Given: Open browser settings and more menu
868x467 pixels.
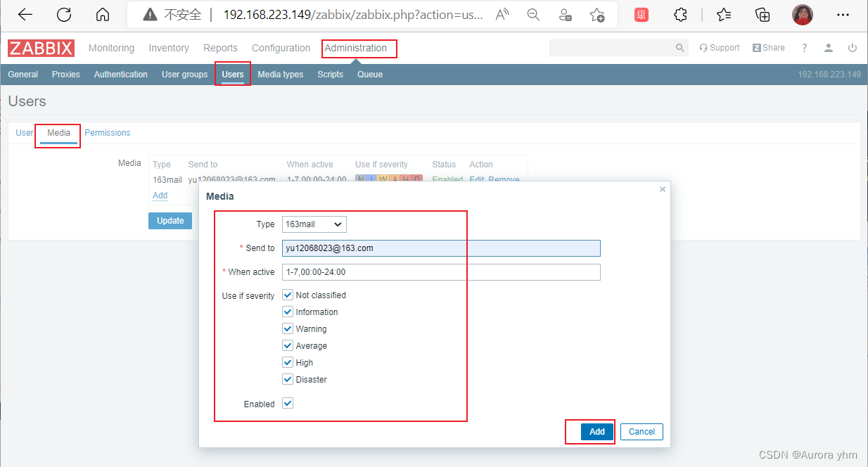Looking at the screenshot, I should click(843, 15).
